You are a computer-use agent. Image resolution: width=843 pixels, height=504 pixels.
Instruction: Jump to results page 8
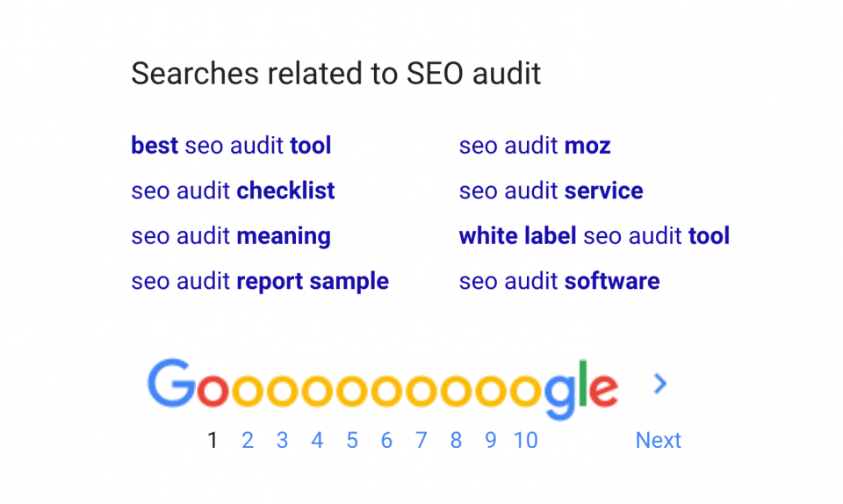(x=456, y=441)
